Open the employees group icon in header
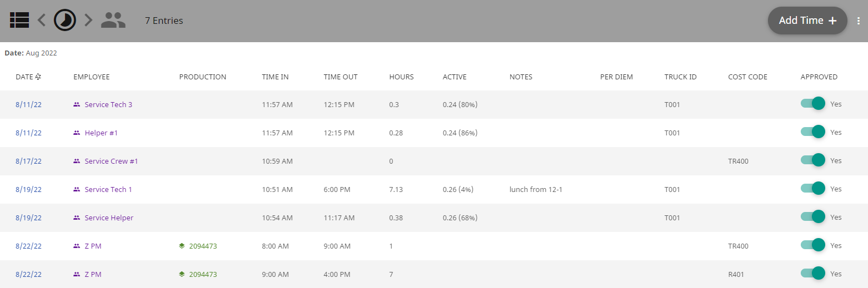The height and width of the screenshot is (288, 868). click(113, 21)
